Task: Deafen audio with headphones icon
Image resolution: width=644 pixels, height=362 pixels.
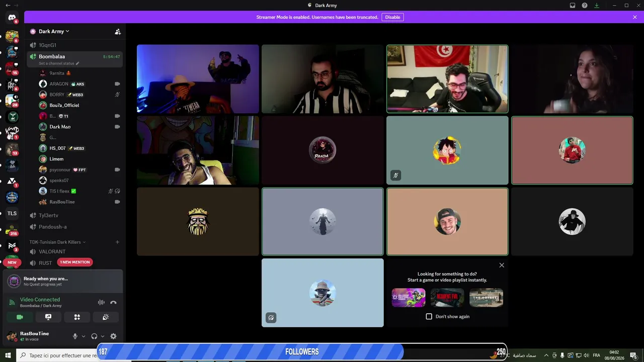Action: [x=94, y=336]
